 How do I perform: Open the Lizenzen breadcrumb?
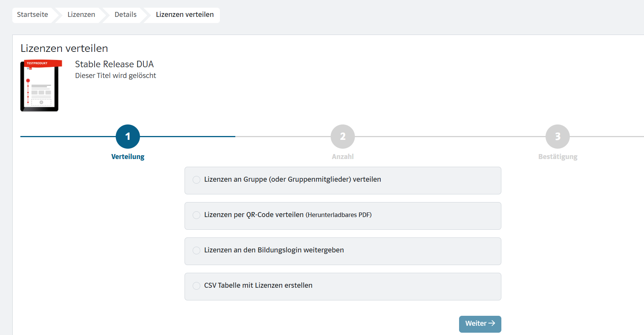(81, 15)
